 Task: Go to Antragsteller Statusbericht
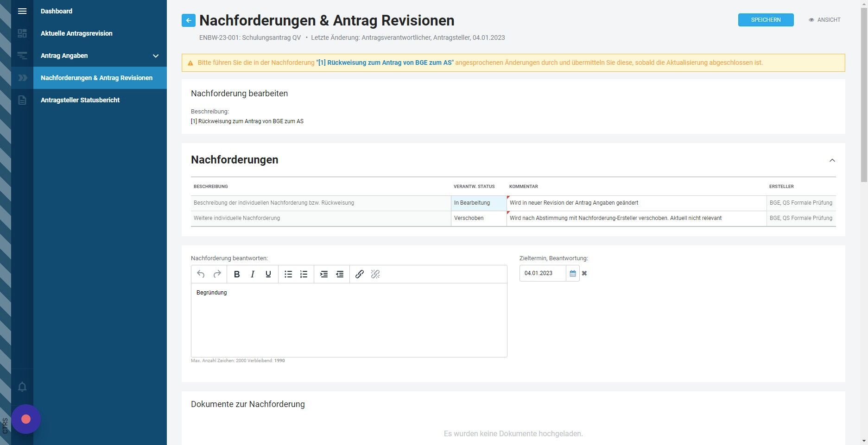tap(80, 100)
